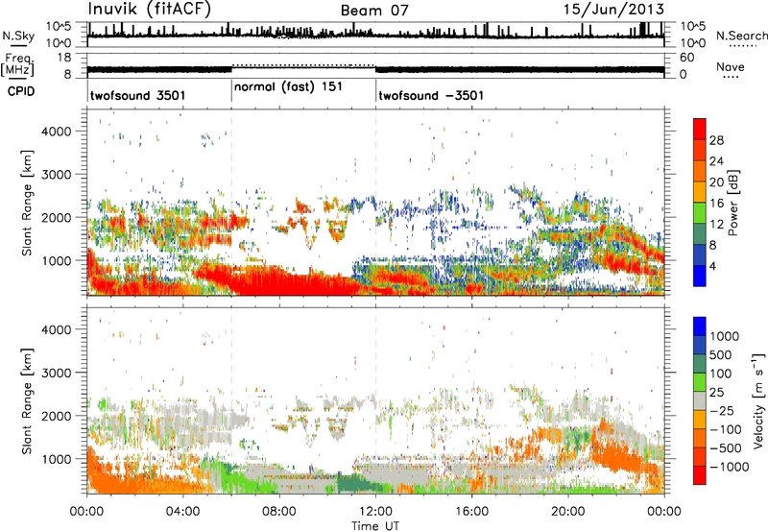Click the '28' power color bar value
This screenshot has width=768, height=532.
(716, 140)
